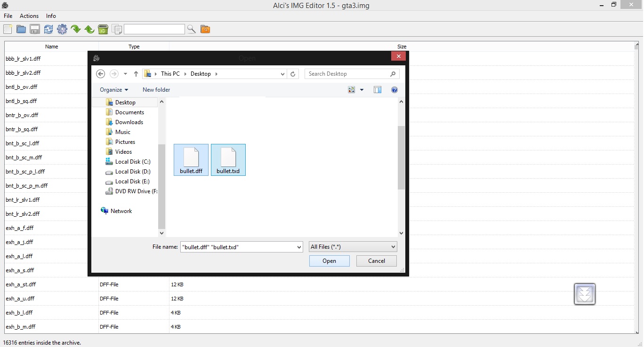Image resolution: width=644 pixels, height=347 pixels.
Task: Open the All Files type filter dropdown
Action: click(x=353, y=247)
